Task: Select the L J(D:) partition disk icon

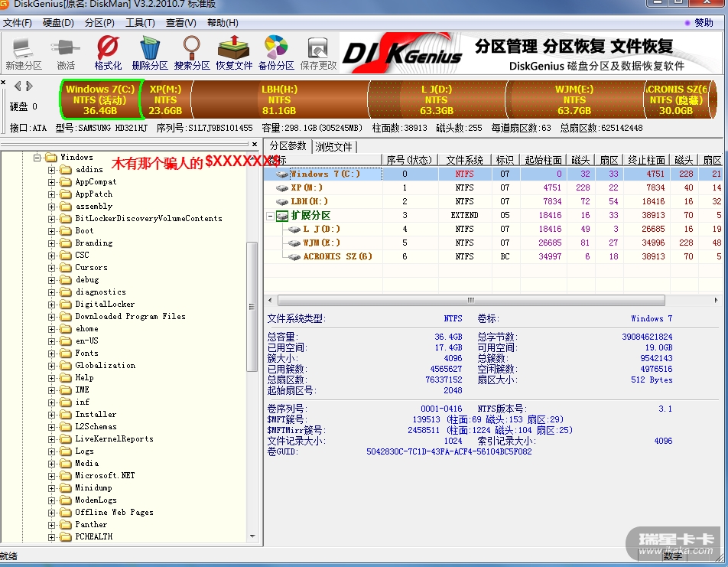Action: pyautogui.click(x=294, y=229)
